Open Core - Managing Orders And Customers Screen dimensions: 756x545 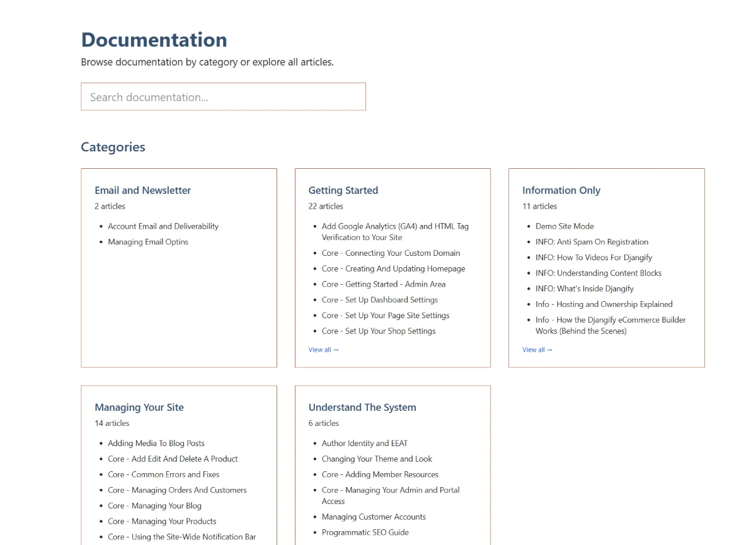(x=177, y=490)
